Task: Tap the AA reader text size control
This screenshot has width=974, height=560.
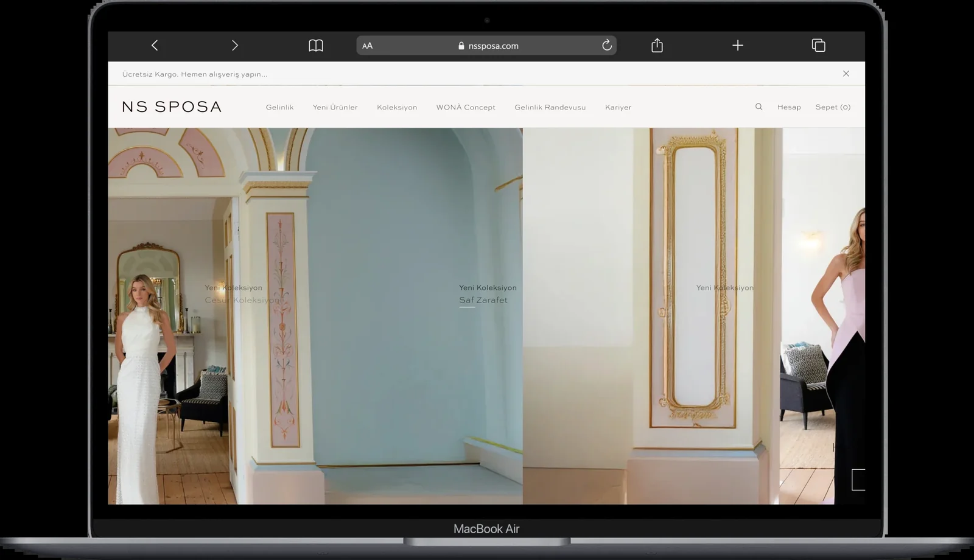Action: coord(367,46)
